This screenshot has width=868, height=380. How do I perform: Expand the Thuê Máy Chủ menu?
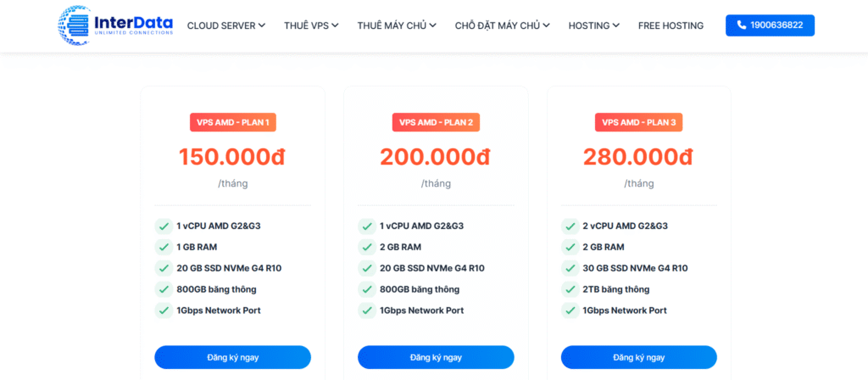click(x=397, y=25)
